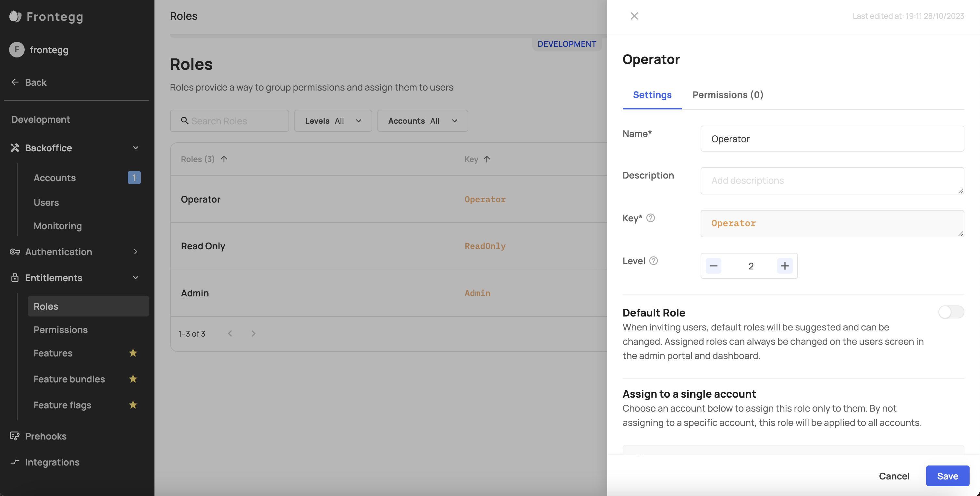This screenshot has height=496, width=980.
Task: Click the Back arrow in sidebar
Action: point(15,82)
